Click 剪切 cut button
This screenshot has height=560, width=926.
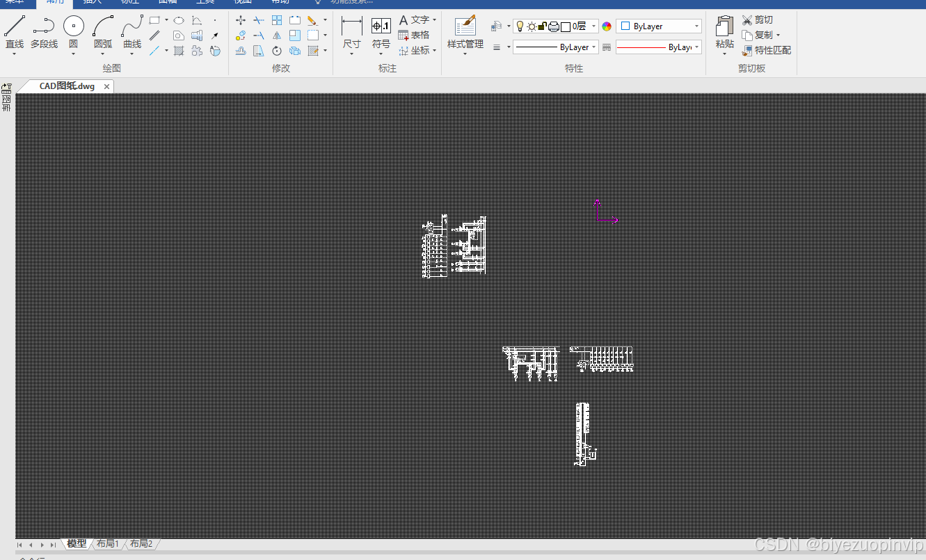pos(758,20)
